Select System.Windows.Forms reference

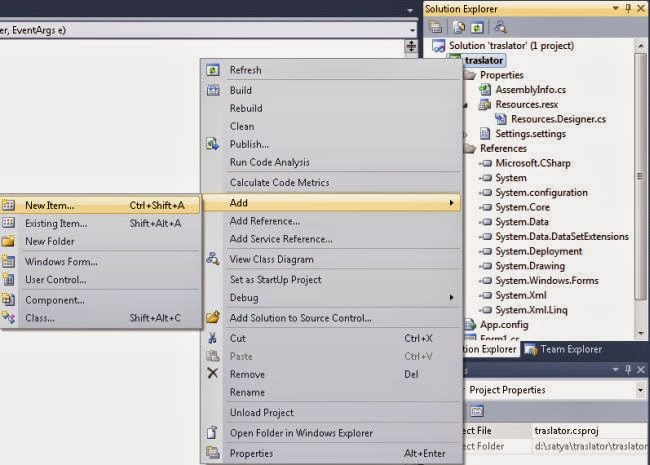click(547, 281)
